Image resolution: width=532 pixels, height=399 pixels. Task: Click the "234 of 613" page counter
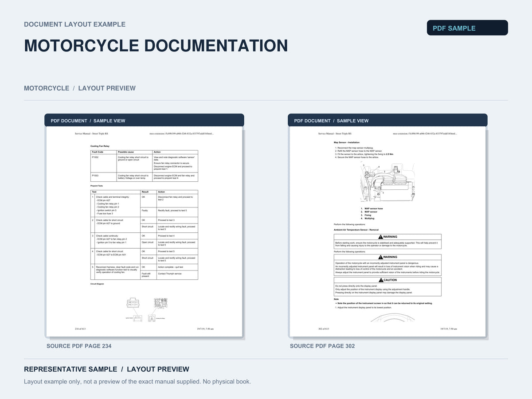80,329
